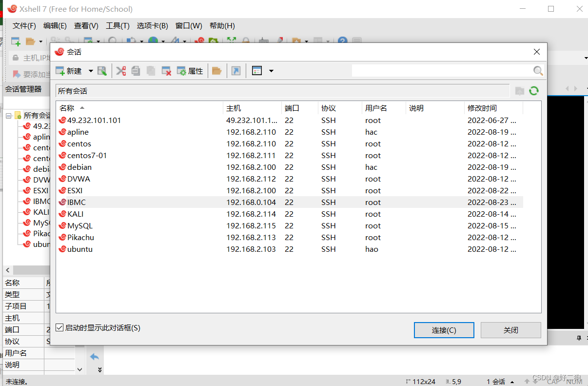Sort by 主机 column header
Image resolution: width=588 pixels, height=386 pixels.
(x=252, y=108)
